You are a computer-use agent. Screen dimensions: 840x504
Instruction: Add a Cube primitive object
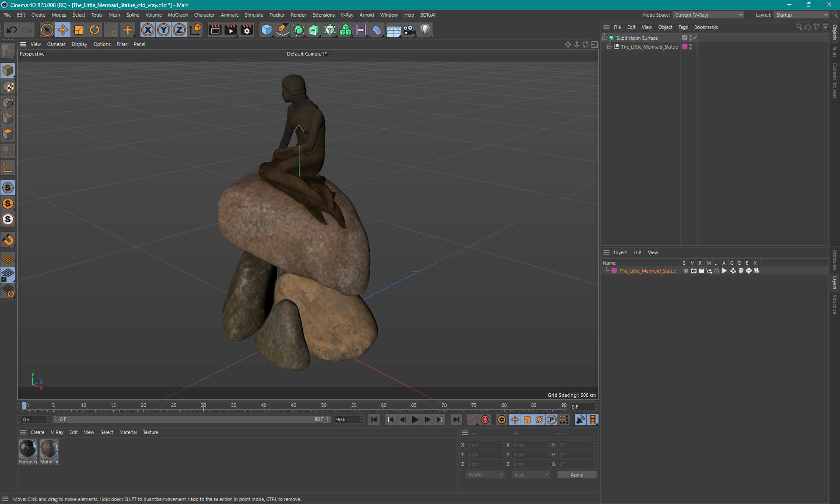pyautogui.click(x=266, y=30)
